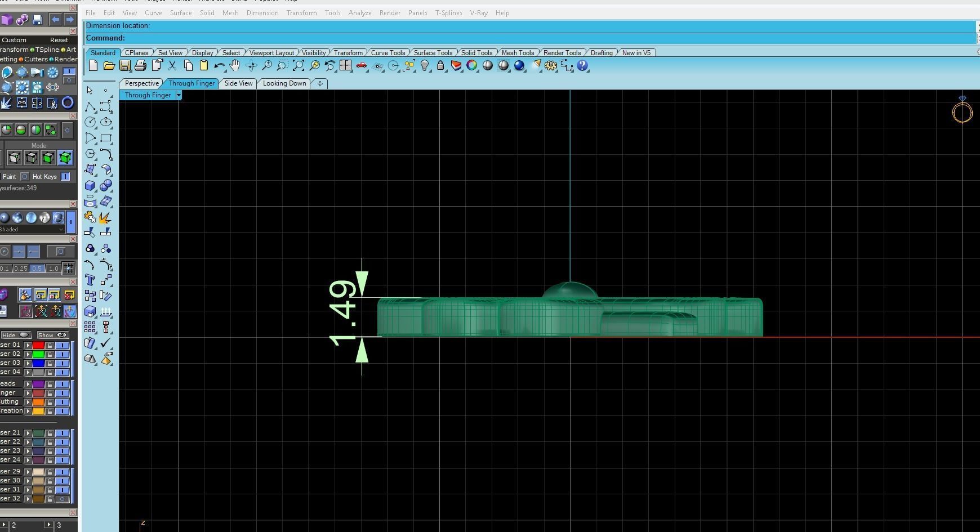
Task: Click the Help question mark icon
Action: [582, 66]
